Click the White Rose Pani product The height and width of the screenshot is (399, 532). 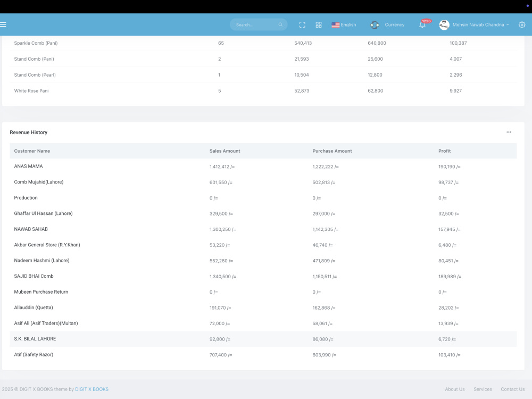tap(31, 90)
